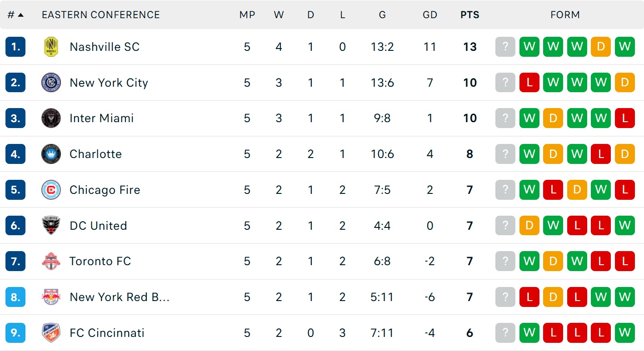Screen dimensions: 644x351
Task: Open the Toronto FC team link
Action: coord(100,261)
